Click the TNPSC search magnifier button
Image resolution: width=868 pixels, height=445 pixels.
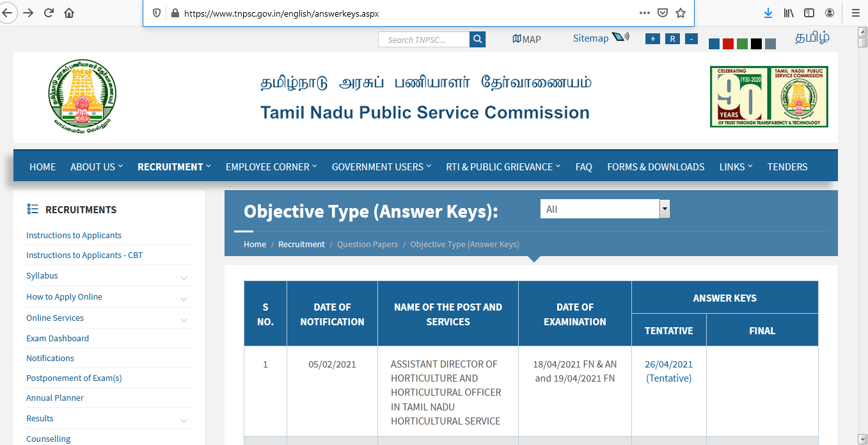[x=477, y=40]
